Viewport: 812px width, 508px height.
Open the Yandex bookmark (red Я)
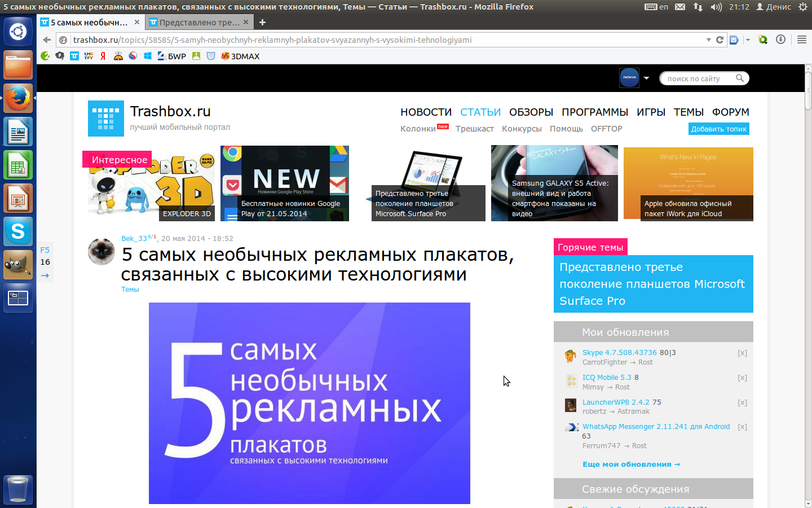pyautogui.click(x=103, y=56)
